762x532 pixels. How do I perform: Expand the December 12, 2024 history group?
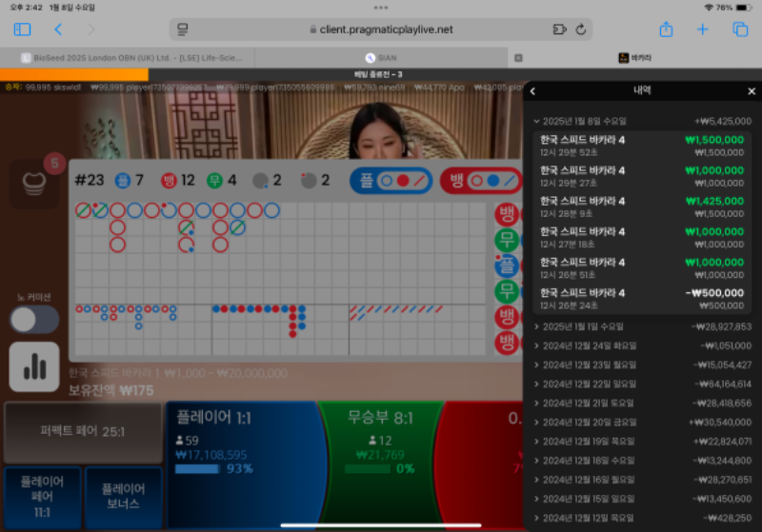coord(642,518)
